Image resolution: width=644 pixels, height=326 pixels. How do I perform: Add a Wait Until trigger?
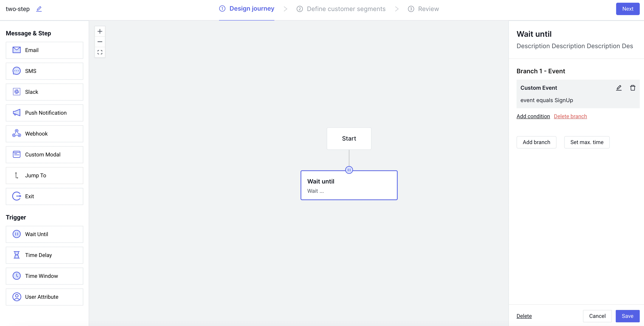[44, 234]
